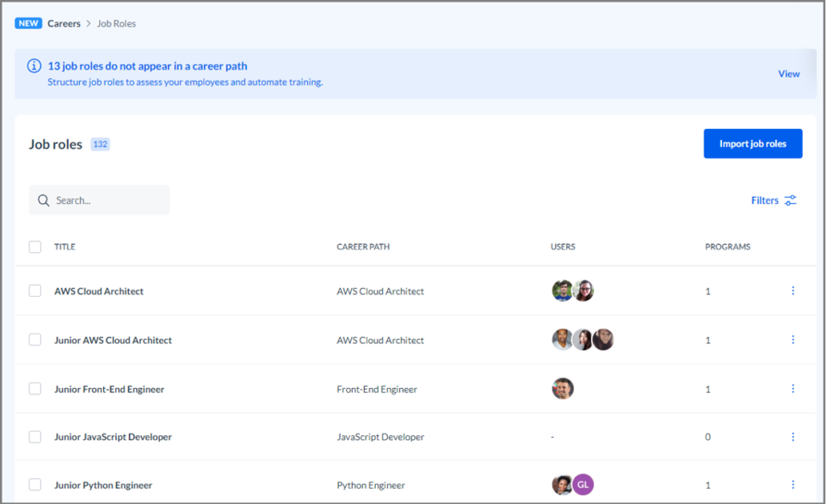826x504 pixels.
Task: Go to Careers in the breadcrumb
Action: click(64, 24)
